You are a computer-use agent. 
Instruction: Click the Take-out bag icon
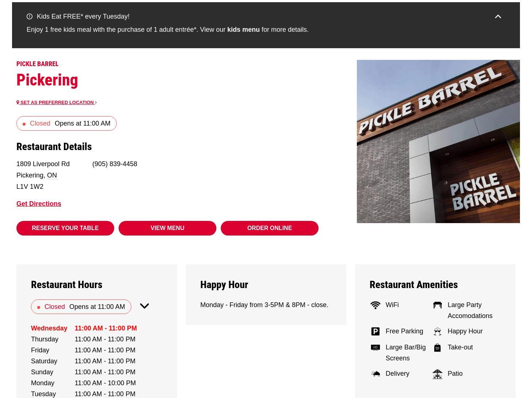click(x=437, y=347)
